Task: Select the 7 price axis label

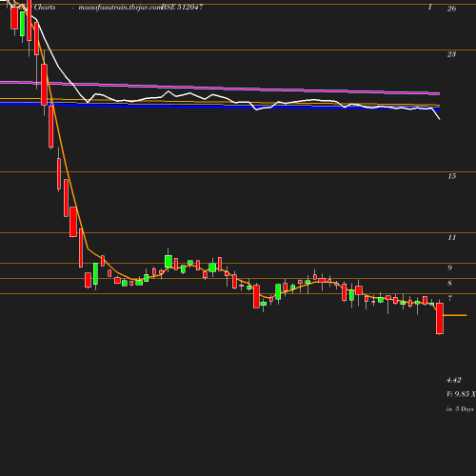Action: [x=449, y=298]
